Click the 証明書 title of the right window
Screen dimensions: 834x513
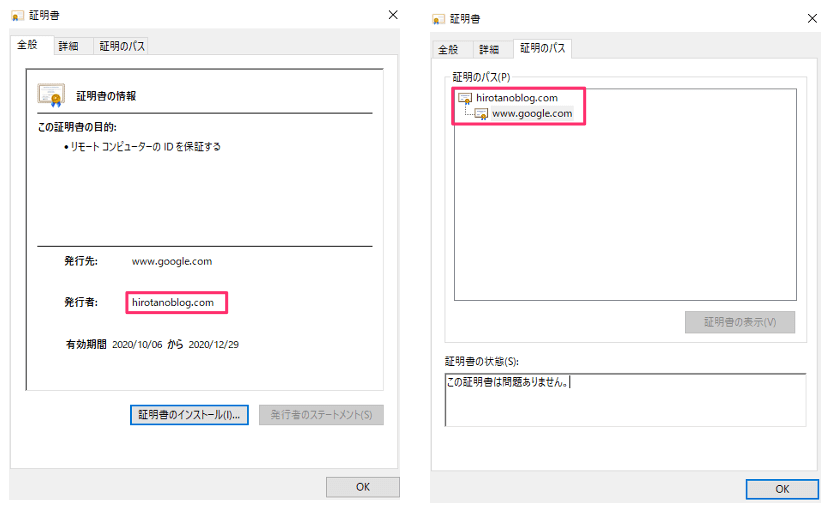click(x=465, y=19)
